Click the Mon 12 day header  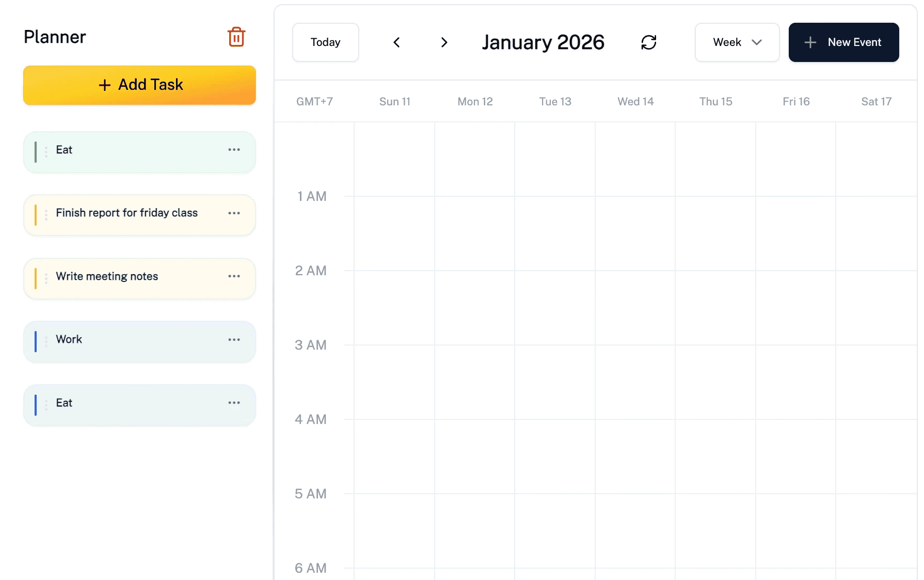coord(475,102)
